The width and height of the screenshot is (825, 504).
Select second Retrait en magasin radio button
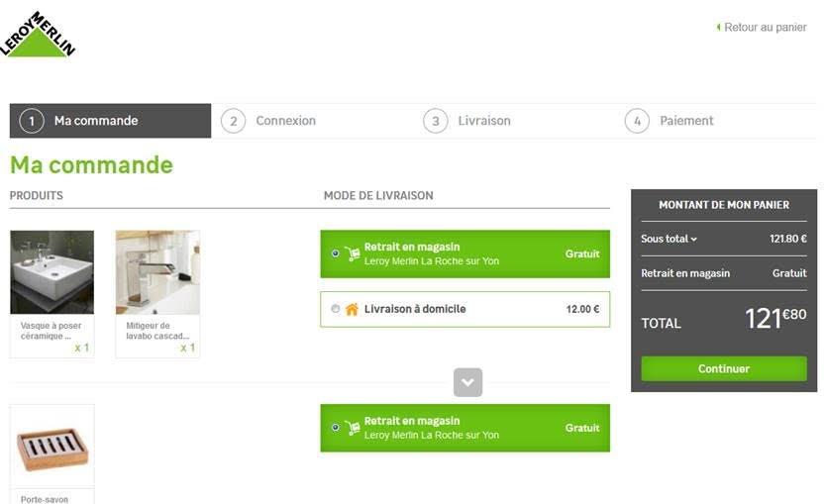pyautogui.click(x=335, y=428)
